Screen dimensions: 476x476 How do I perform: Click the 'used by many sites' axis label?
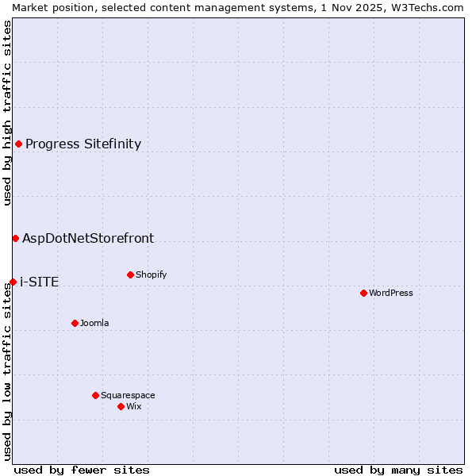click(x=398, y=470)
